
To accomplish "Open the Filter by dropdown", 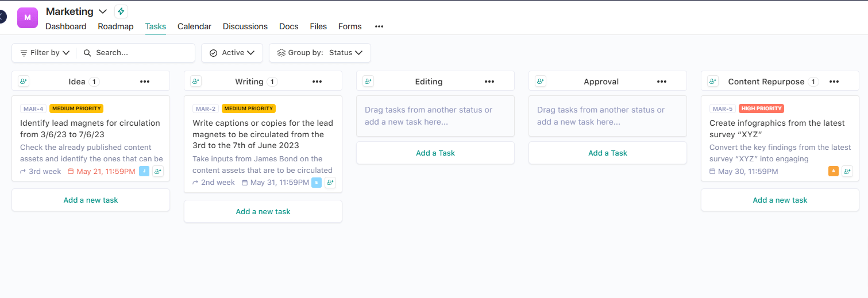I will coord(45,53).
